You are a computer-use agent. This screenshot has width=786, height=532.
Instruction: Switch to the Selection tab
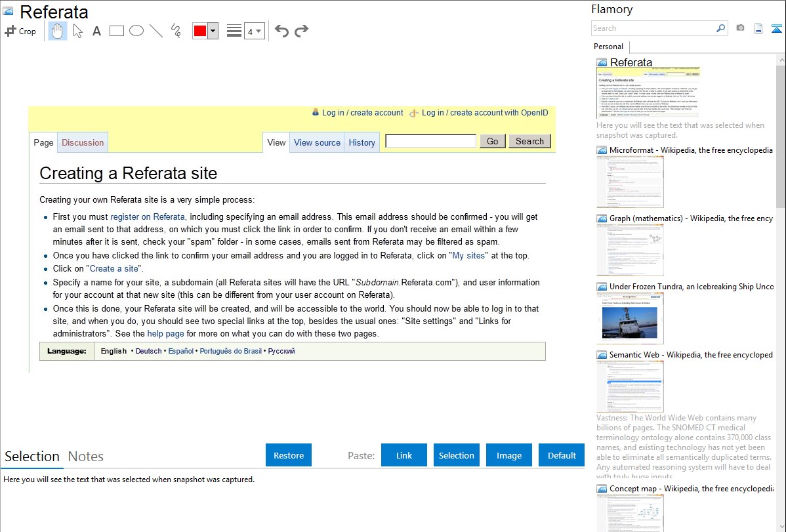click(x=32, y=457)
